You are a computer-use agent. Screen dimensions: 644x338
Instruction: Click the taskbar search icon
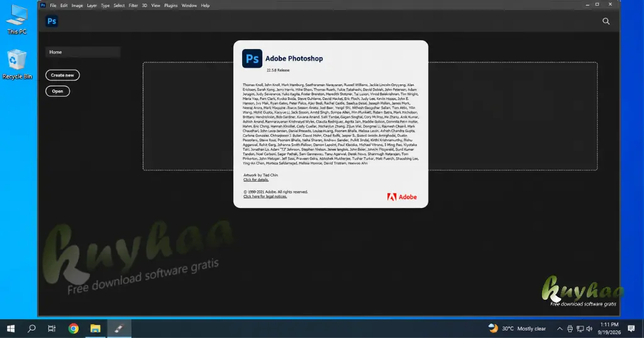pyautogui.click(x=31, y=329)
